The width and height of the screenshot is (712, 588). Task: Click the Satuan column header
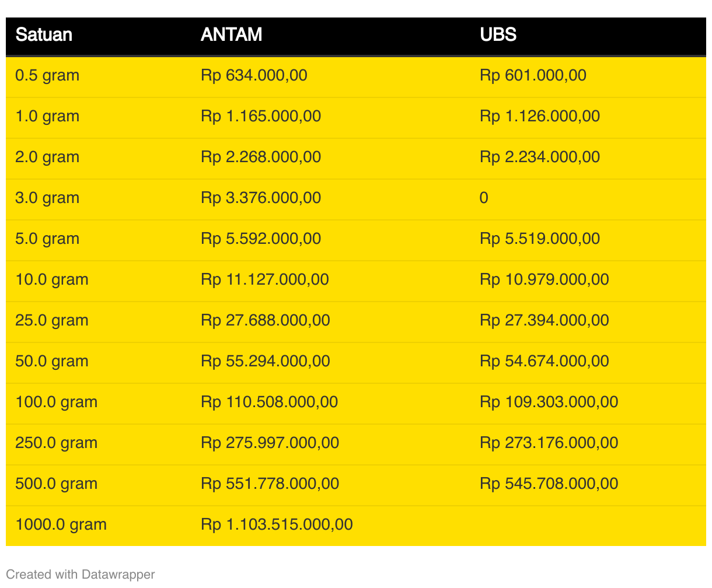tap(44, 35)
